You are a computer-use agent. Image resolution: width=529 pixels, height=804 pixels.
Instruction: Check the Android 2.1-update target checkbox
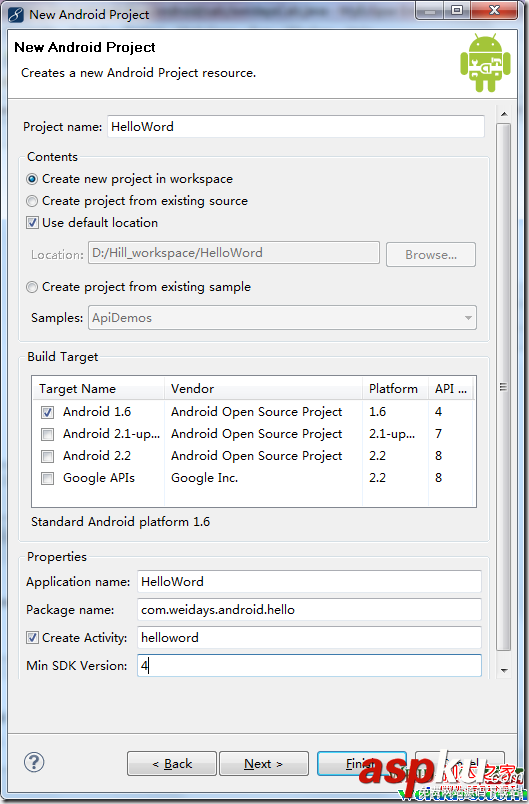(x=47, y=434)
